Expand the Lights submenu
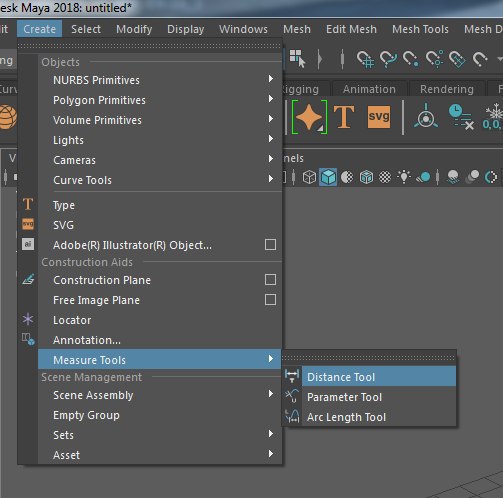503x498 pixels. coord(160,140)
